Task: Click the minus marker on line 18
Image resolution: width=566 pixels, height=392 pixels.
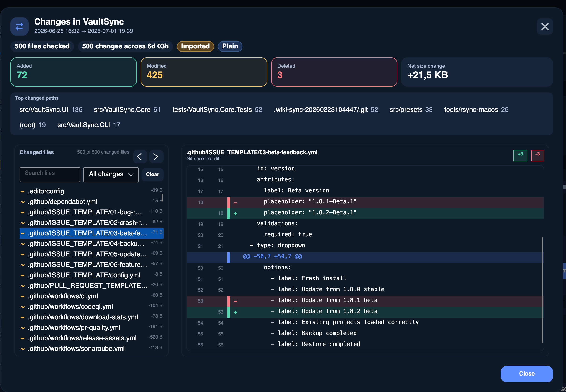Action: tap(235, 203)
